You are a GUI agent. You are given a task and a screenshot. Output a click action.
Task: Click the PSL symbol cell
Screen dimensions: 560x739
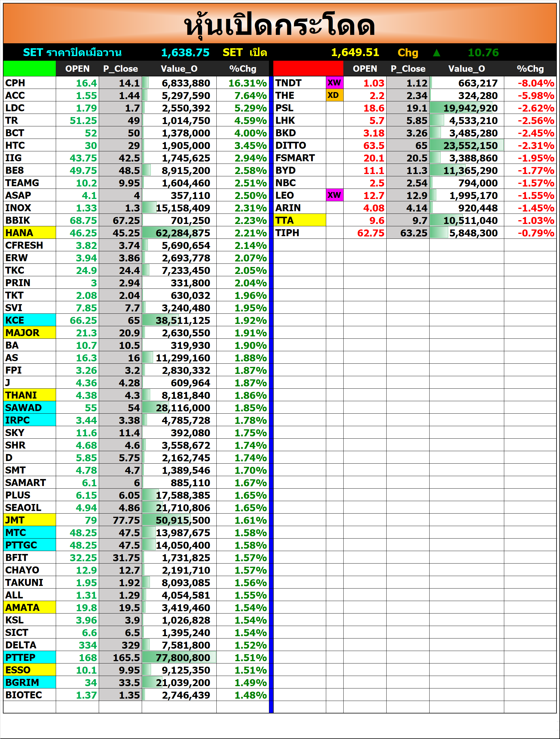(300, 107)
